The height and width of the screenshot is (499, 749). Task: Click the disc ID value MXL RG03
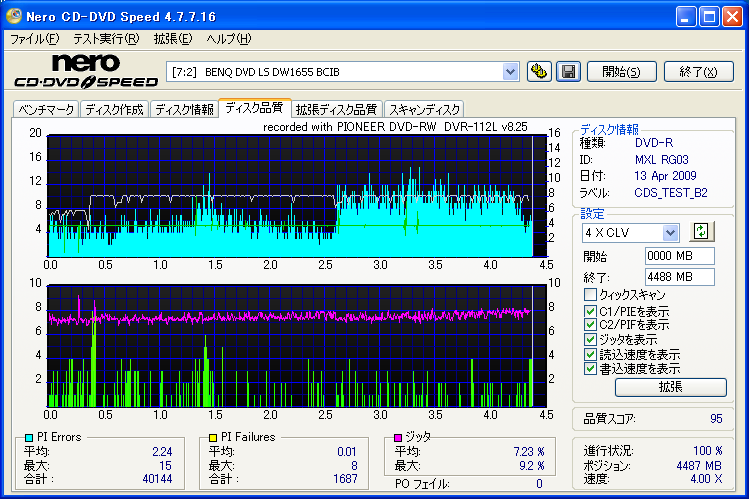tap(662, 159)
